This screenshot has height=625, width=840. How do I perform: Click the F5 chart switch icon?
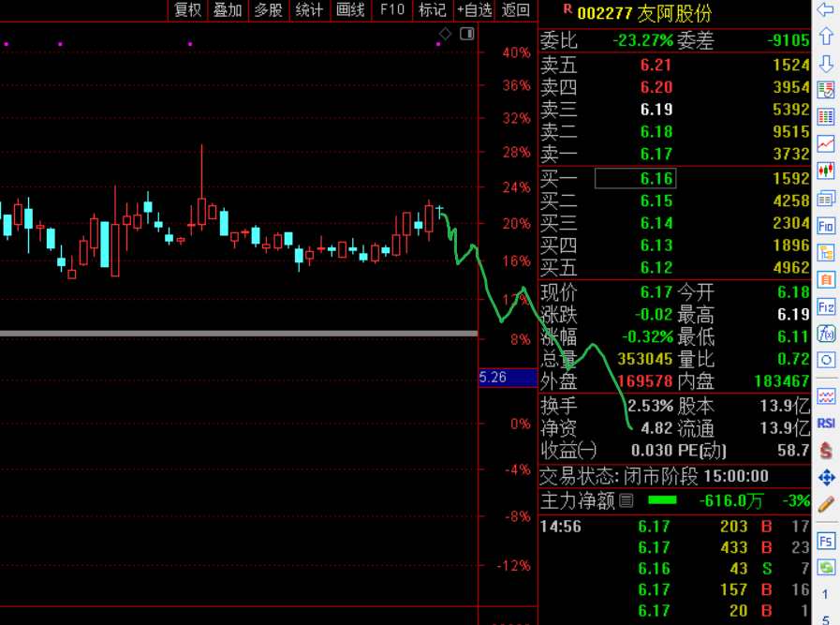tap(826, 541)
